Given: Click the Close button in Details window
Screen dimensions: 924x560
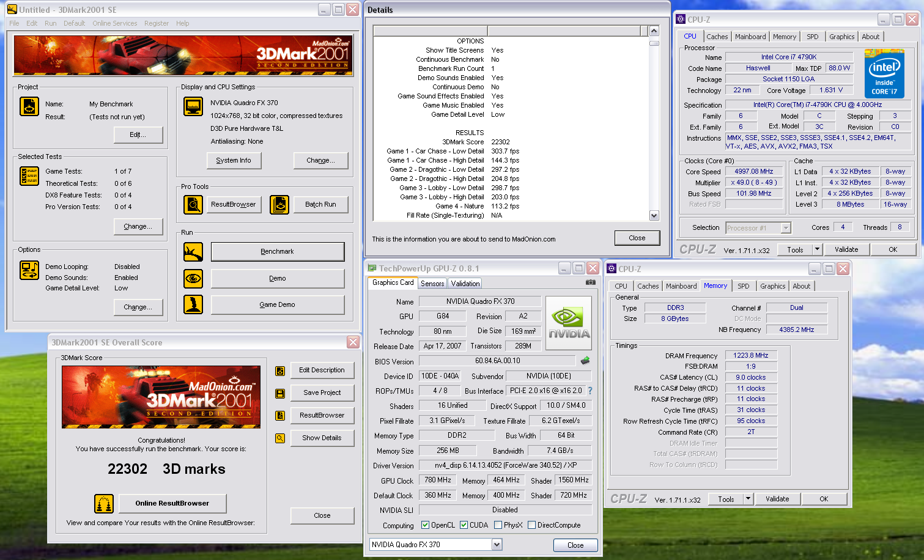Looking at the screenshot, I should pos(637,238).
